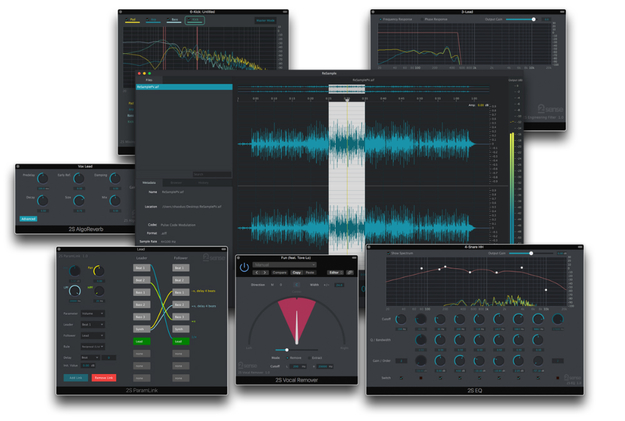Image resolution: width=625 pixels, height=421 pixels.
Task: Toggle the last red band Switch in EQ
Action: pos(558,378)
